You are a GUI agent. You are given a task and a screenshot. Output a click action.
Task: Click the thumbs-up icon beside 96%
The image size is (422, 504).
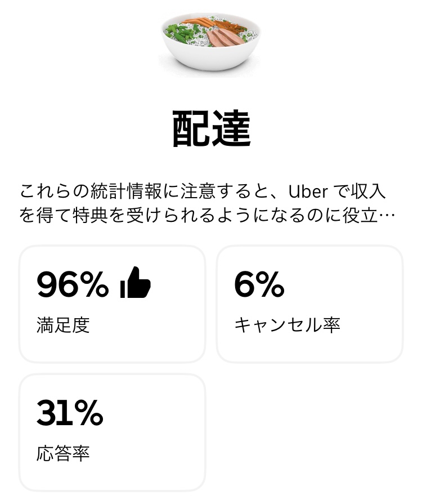[x=136, y=283]
